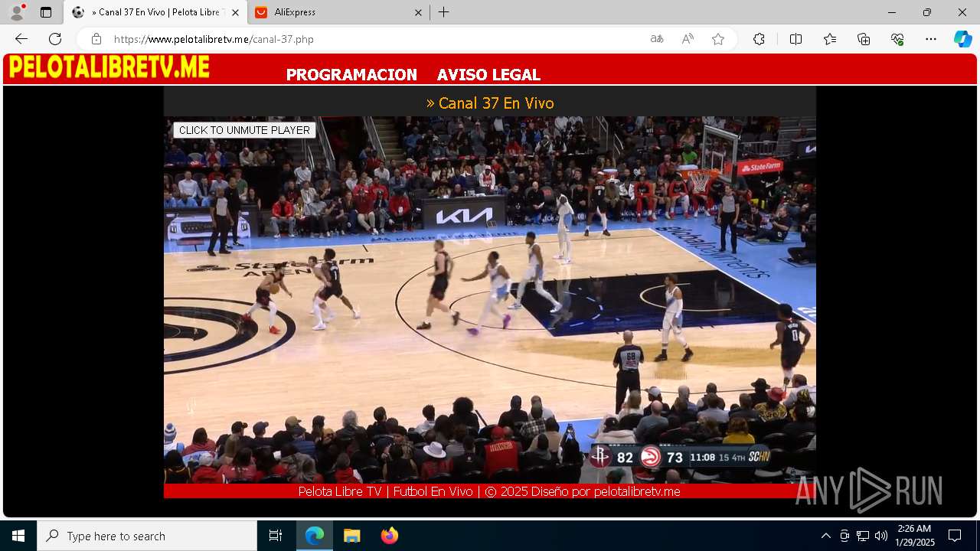This screenshot has width=980, height=551.
Task: Refresh the current page
Action: pyautogui.click(x=55, y=39)
